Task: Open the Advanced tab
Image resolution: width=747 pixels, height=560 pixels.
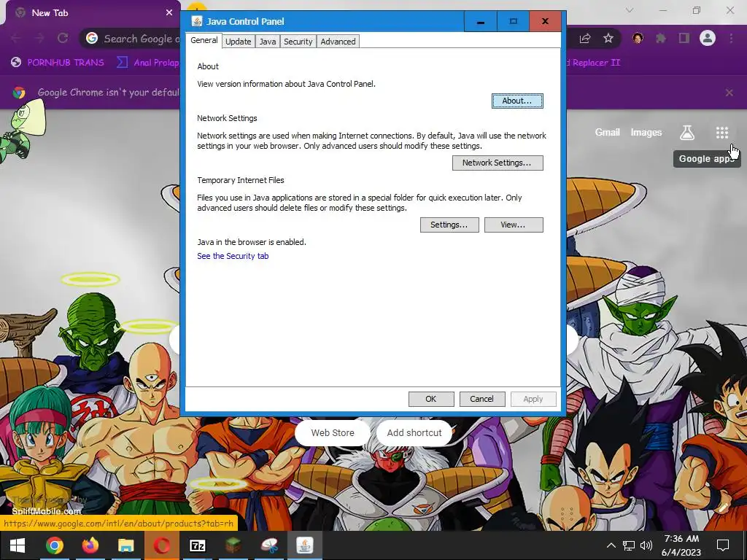Action: pyautogui.click(x=338, y=42)
